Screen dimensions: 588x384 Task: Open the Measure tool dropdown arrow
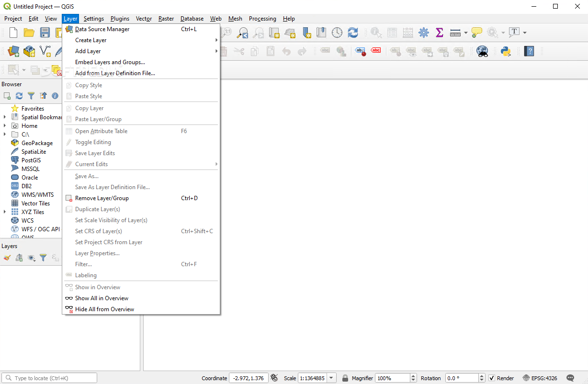466,33
